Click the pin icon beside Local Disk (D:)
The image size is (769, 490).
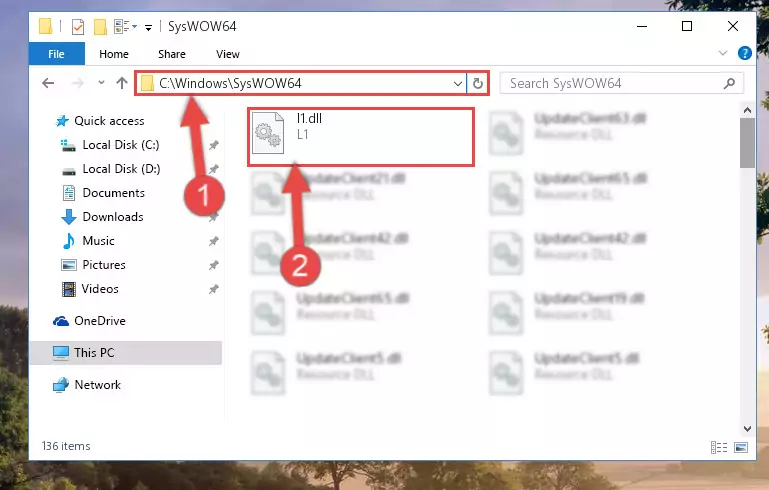213,169
